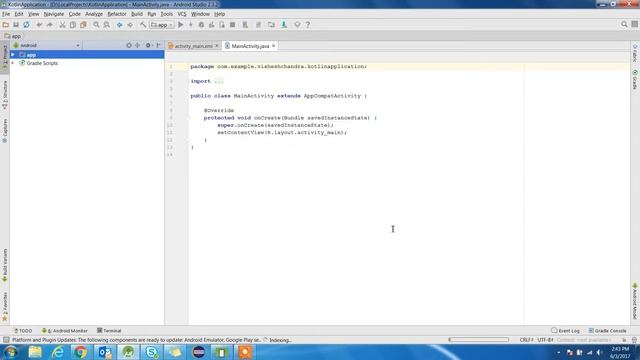Click the Make Project hammer icon
Viewport: 640px width, 360px height.
[143, 25]
